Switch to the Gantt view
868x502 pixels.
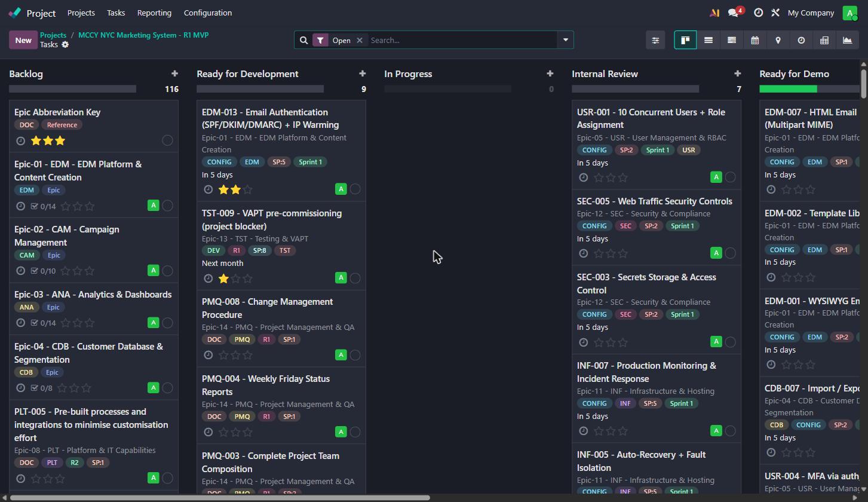pos(732,40)
